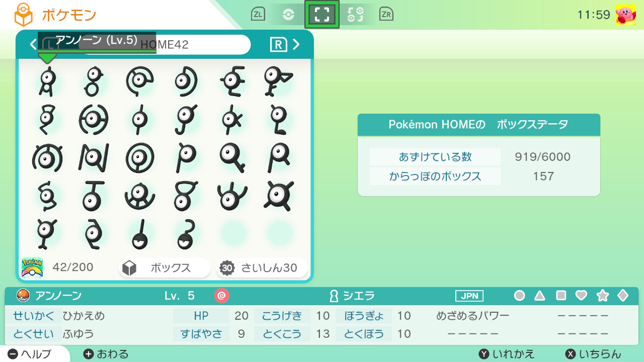This screenshot has width=644, height=362.
Task: Select the Unown Y in the box
Action: coord(48,234)
